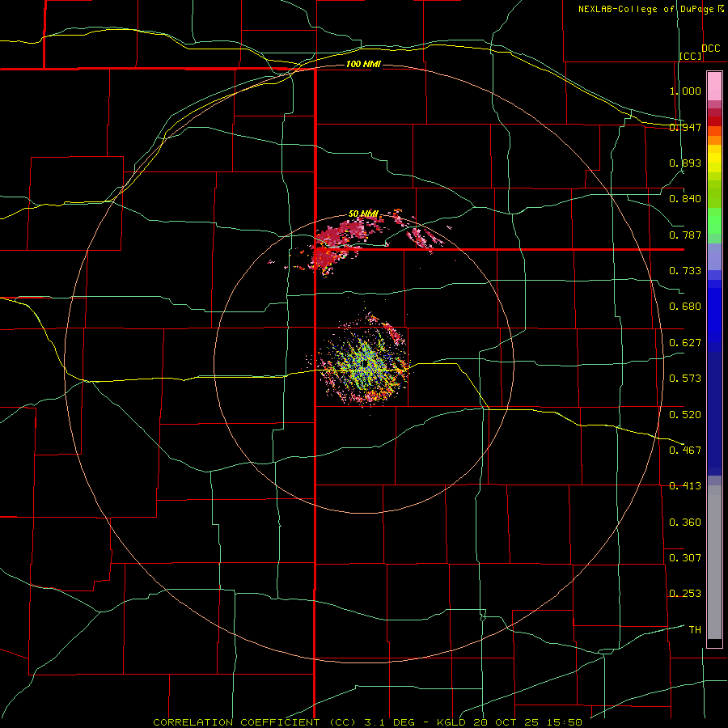Click the "TH" threshold label

(x=695, y=630)
